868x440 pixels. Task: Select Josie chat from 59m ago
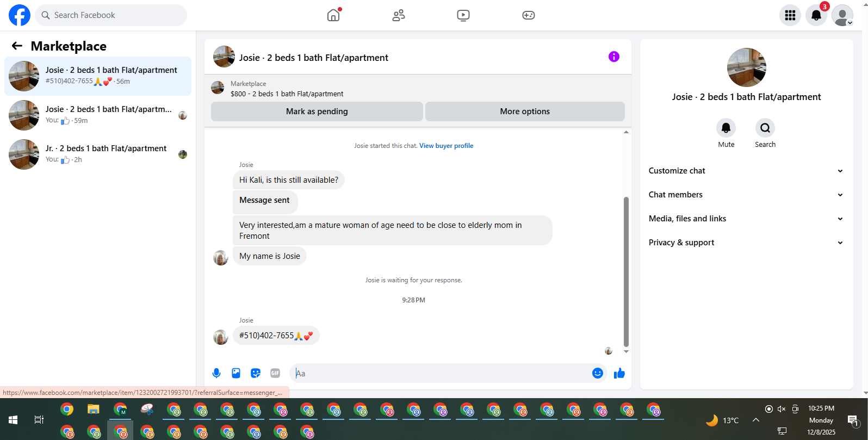pyautogui.click(x=98, y=115)
